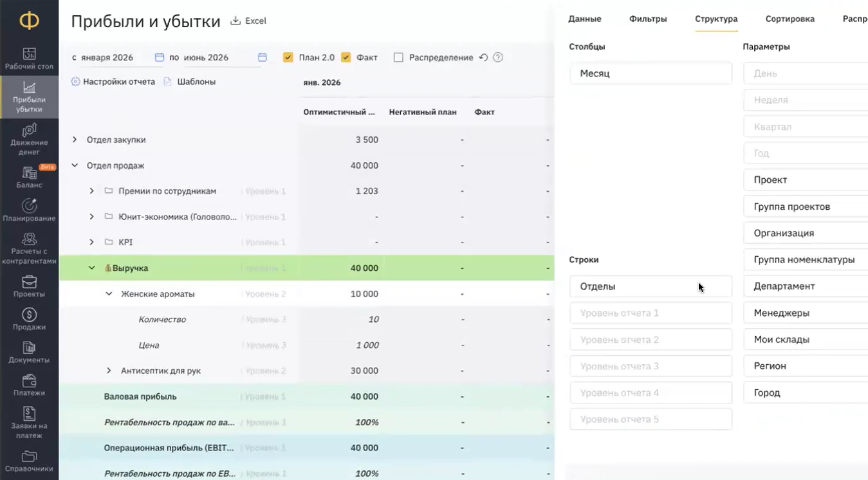This screenshot has width=868, height=480.
Task: Select the Структура tab
Action: [716, 19]
